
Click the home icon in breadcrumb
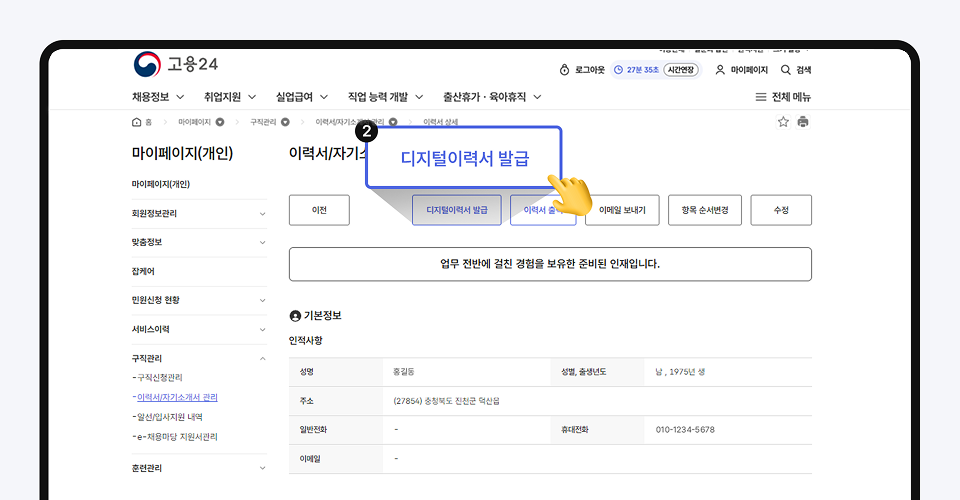[x=137, y=122]
